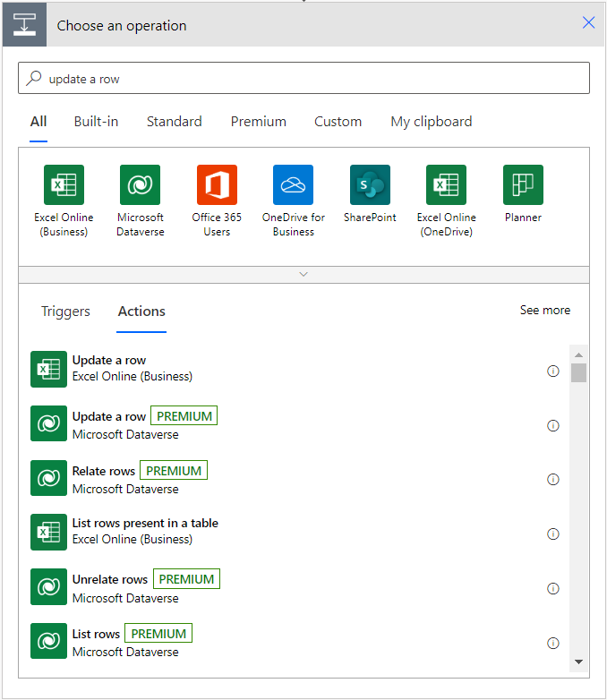
Task: Click Dataverse icon beside Unrelate rows
Action: point(48,587)
